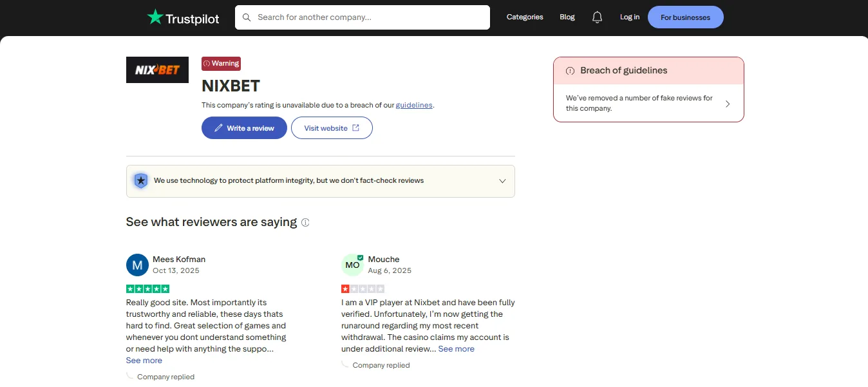Open fake reviews removed details arrow

pos(728,104)
